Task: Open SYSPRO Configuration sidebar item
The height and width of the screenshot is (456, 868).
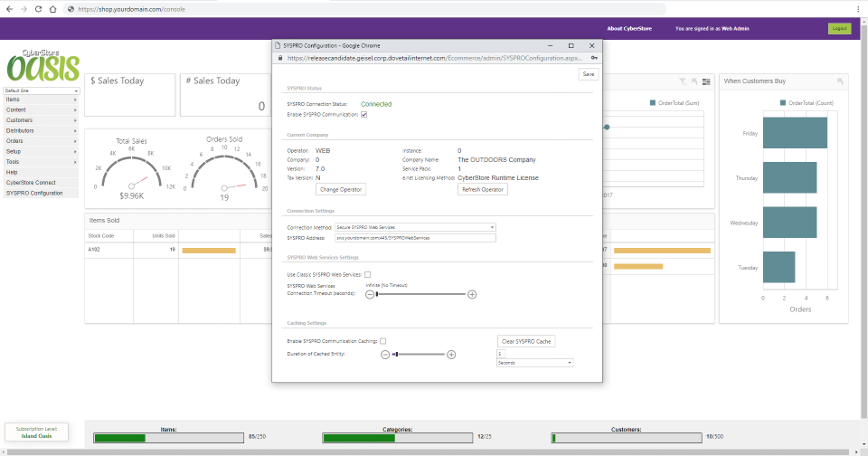Action: click(41, 194)
